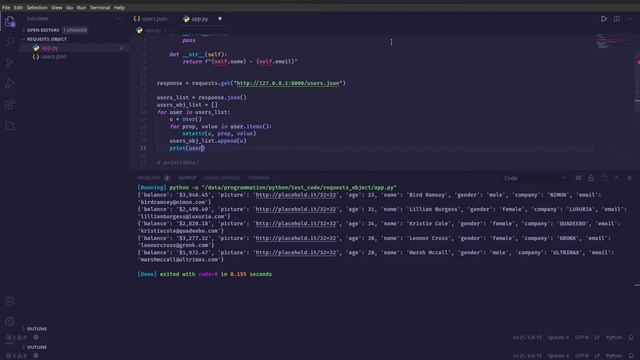Click the editor vertical scrollbar
Image resolution: width=640 pixels, height=360 pixels.
click(x=637, y=102)
